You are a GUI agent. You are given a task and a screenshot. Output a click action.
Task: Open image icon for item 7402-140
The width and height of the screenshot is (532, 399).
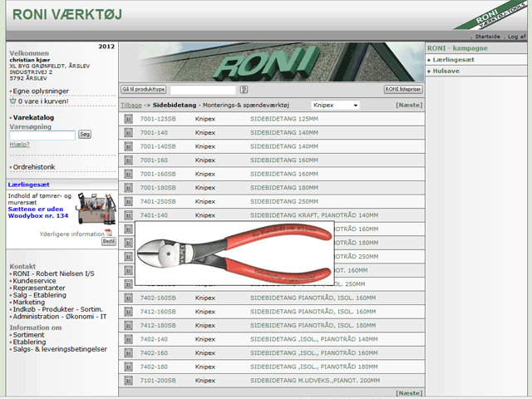click(128, 339)
